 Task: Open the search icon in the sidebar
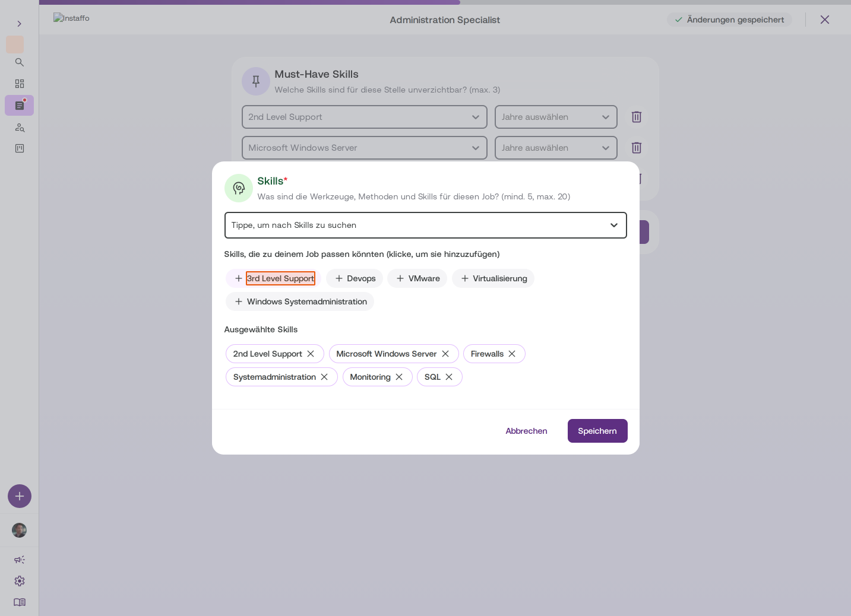pyautogui.click(x=20, y=62)
